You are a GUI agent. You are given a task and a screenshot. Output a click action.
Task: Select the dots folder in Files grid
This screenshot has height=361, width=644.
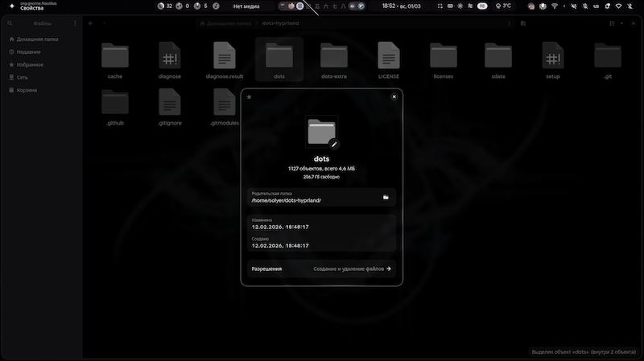tap(279, 59)
